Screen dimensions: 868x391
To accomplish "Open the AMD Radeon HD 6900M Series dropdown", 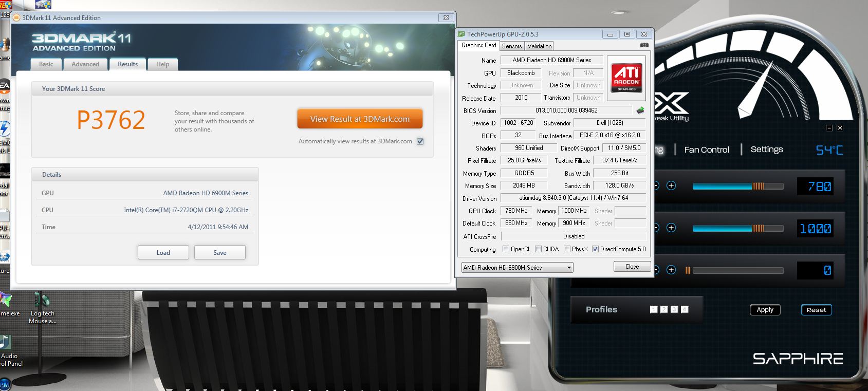I will [517, 268].
